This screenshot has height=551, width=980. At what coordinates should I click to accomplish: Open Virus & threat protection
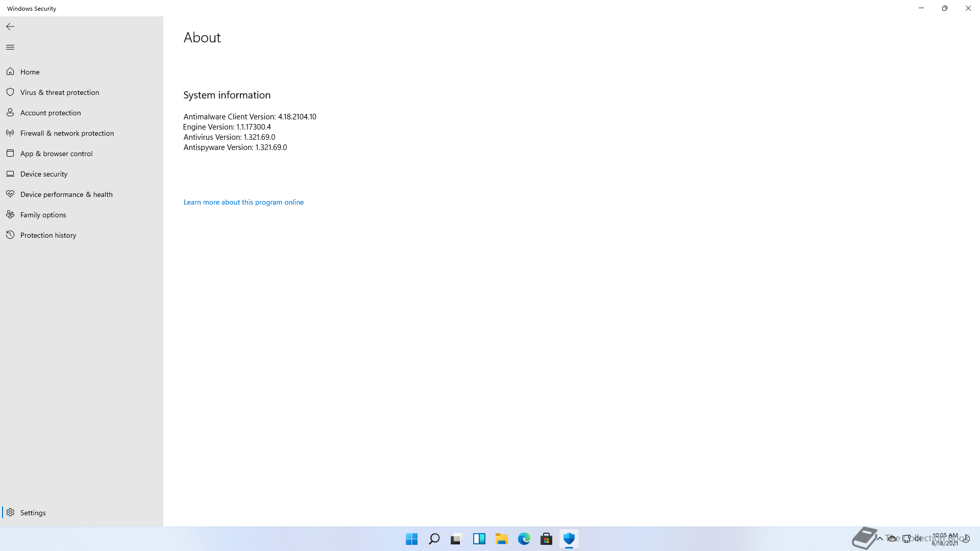[x=82, y=92]
